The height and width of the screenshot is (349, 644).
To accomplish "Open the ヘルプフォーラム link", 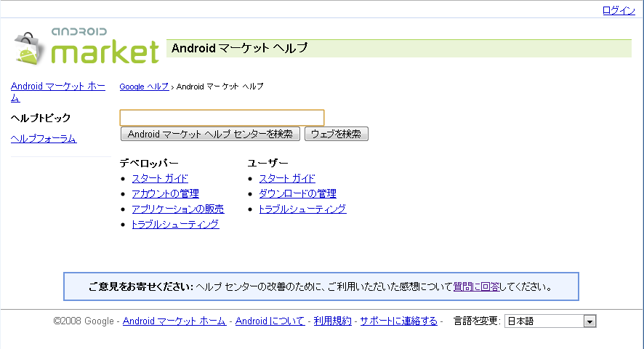I will point(44,139).
